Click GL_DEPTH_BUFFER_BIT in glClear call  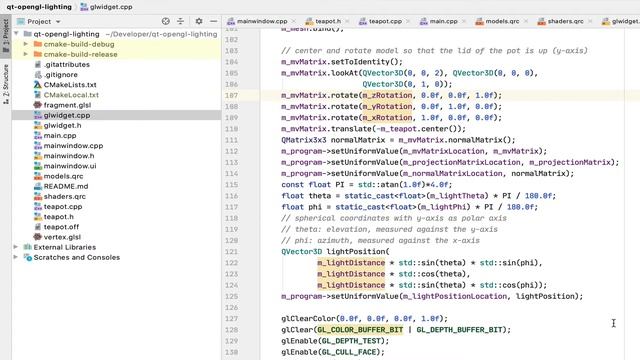(459, 330)
